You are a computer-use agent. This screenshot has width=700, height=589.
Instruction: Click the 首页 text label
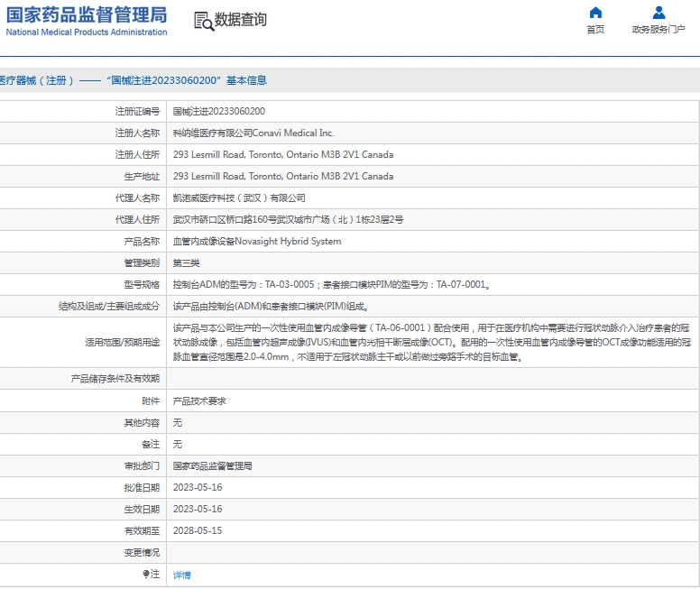(595, 30)
